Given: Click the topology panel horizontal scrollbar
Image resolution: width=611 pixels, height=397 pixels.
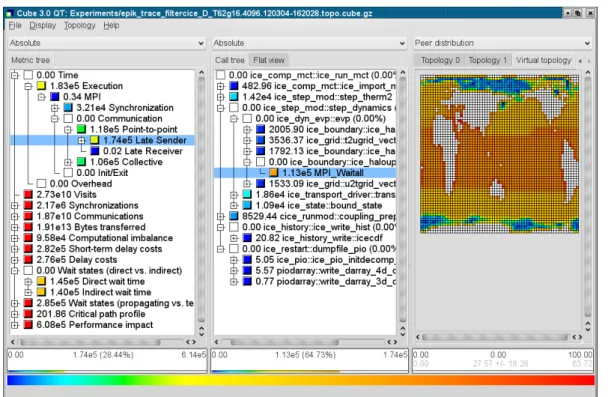Looking at the screenshot, I should tap(496, 337).
